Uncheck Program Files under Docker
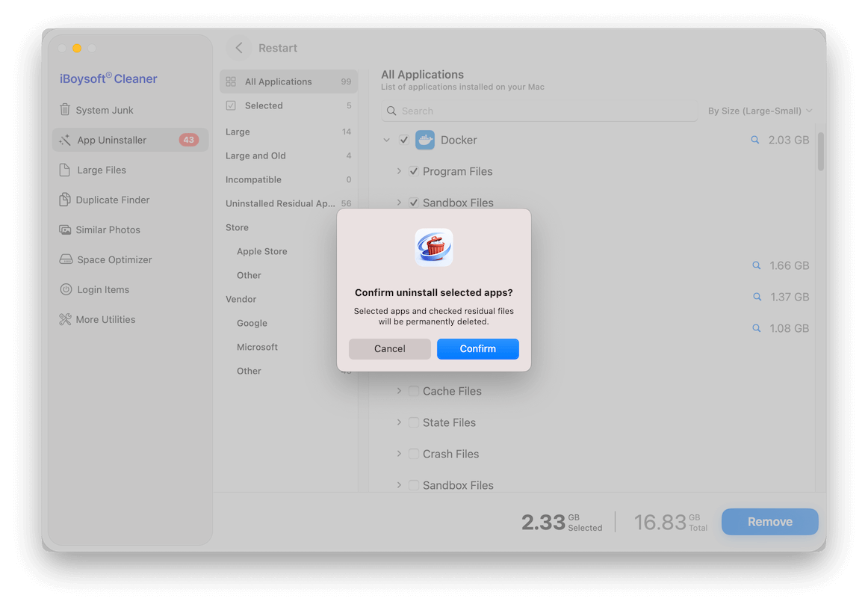This screenshot has height=607, width=868. point(413,170)
